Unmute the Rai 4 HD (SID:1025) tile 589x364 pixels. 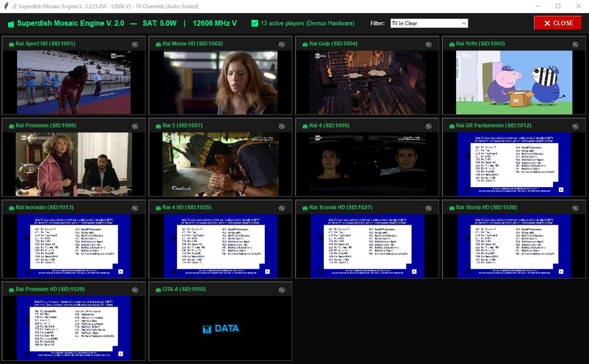(282, 208)
